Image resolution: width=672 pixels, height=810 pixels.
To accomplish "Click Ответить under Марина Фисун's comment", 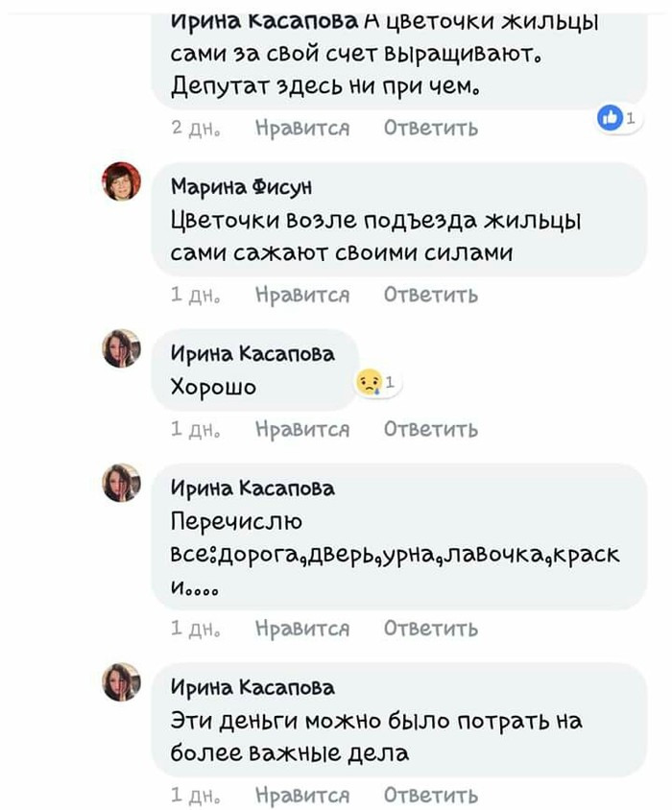I will coord(431,295).
